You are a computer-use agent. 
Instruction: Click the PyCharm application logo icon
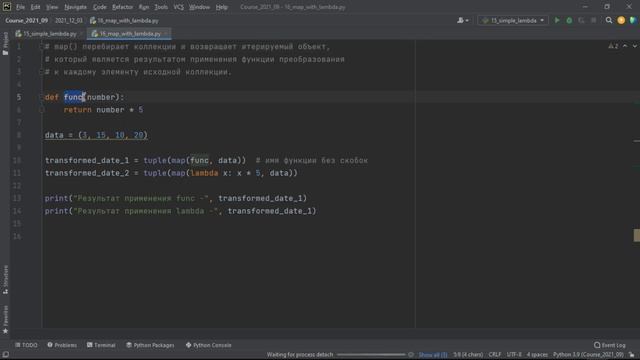pos(7,7)
